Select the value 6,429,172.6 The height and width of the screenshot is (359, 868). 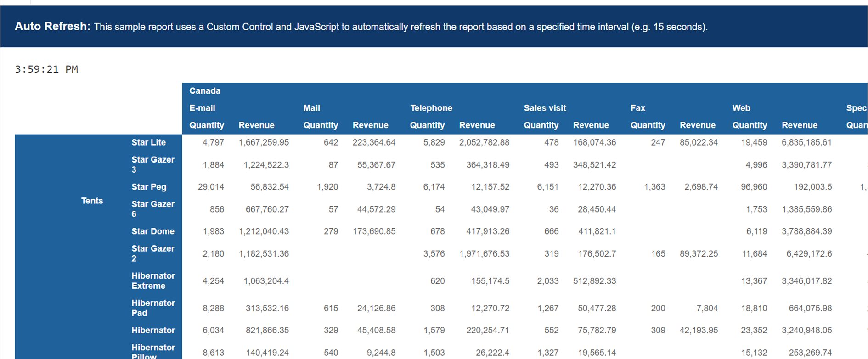809,254
